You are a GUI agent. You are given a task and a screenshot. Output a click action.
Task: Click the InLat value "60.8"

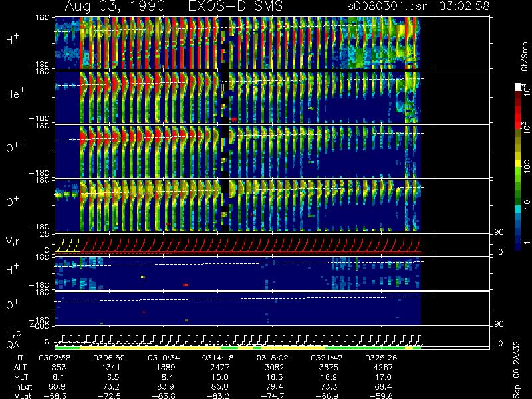[x=57, y=387]
